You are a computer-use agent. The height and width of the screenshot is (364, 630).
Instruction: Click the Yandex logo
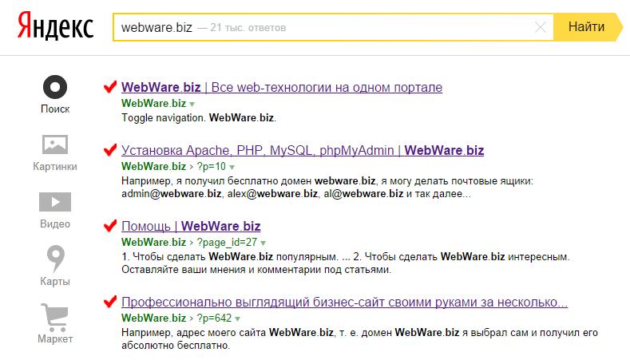(55, 26)
